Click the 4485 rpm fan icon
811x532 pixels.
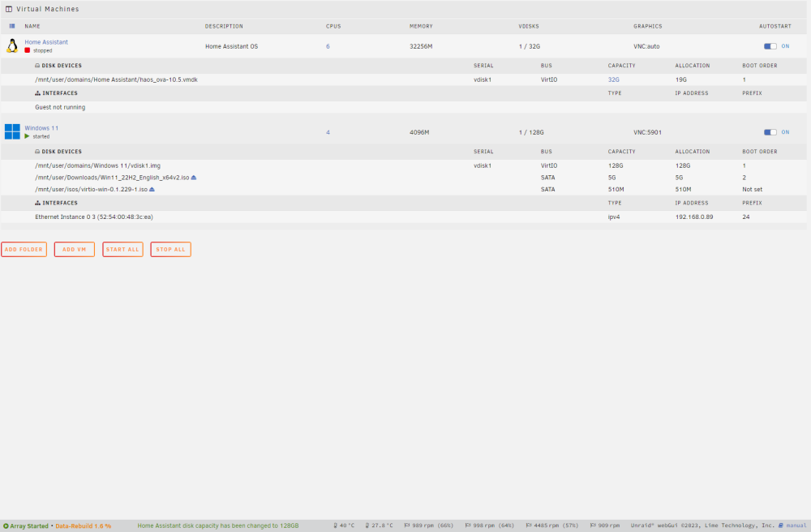pos(529,526)
